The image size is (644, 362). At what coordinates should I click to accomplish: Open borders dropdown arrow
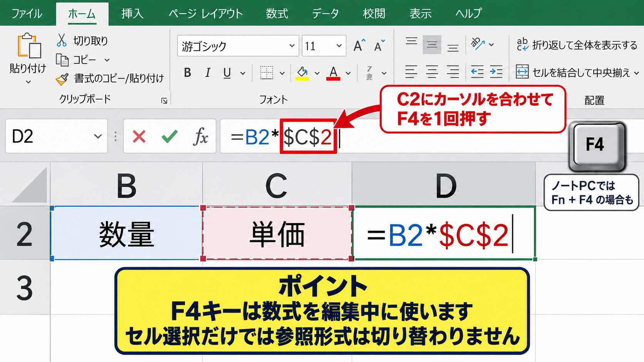point(282,73)
